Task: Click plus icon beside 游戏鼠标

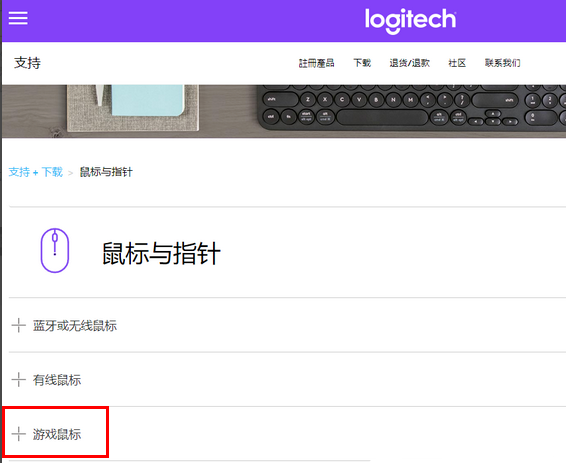Action: tap(18, 434)
